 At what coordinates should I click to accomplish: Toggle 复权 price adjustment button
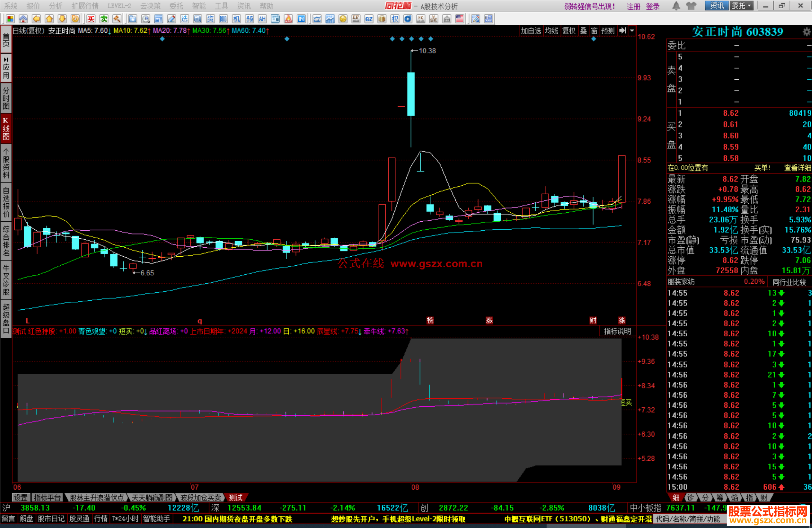click(569, 31)
